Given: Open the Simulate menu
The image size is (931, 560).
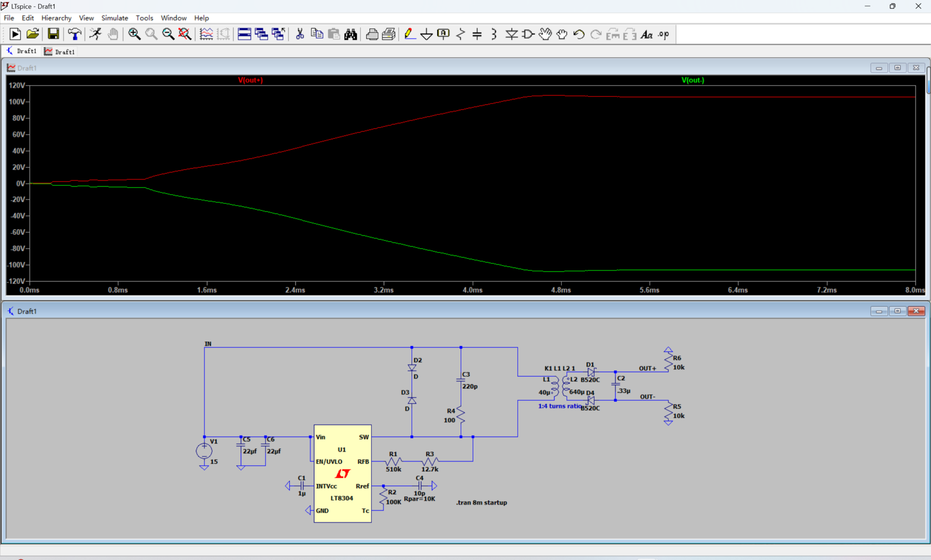Looking at the screenshot, I should (115, 18).
